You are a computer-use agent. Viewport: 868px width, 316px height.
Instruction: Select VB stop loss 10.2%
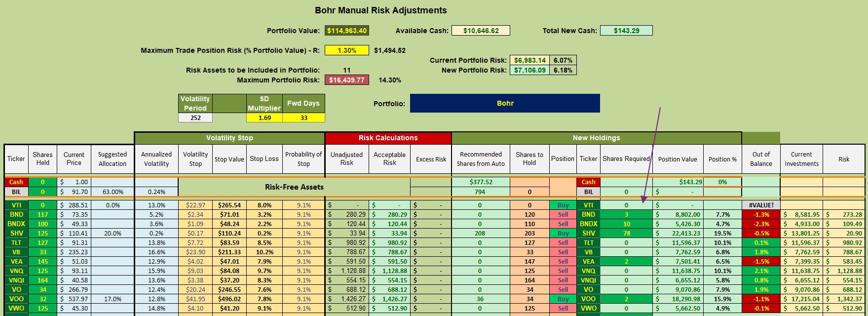(264, 252)
